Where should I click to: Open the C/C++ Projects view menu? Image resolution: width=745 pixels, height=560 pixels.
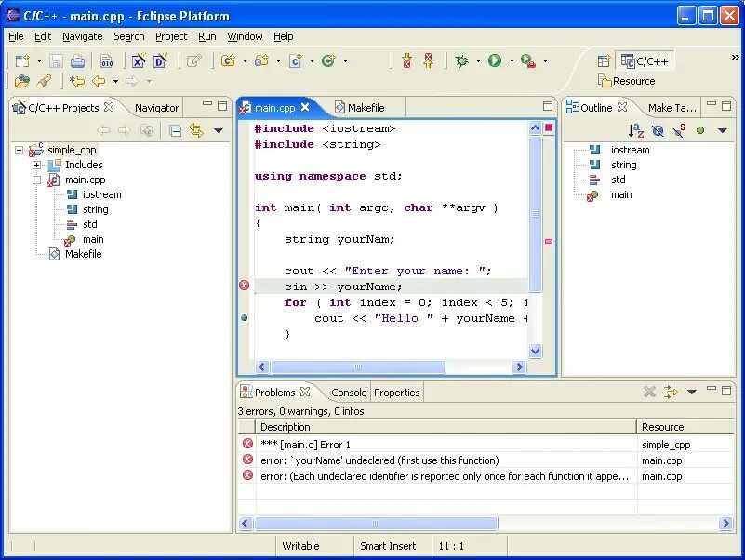click(218, 130)
